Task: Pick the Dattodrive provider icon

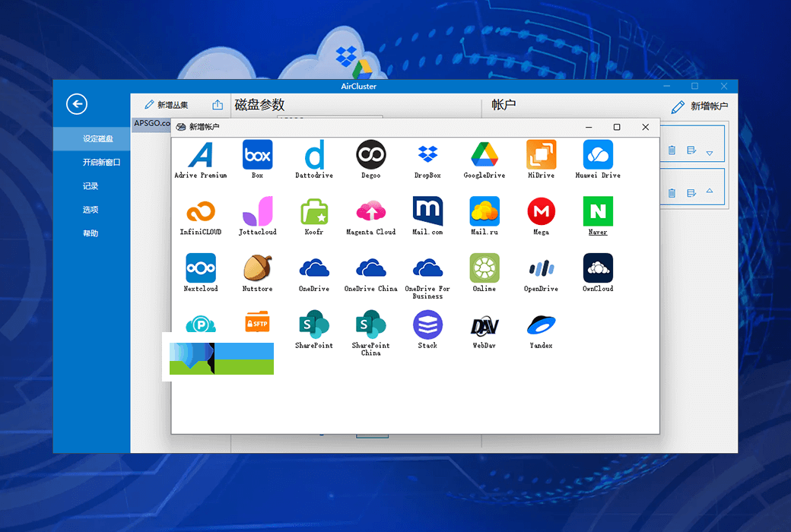Action: tap(314, 160)
